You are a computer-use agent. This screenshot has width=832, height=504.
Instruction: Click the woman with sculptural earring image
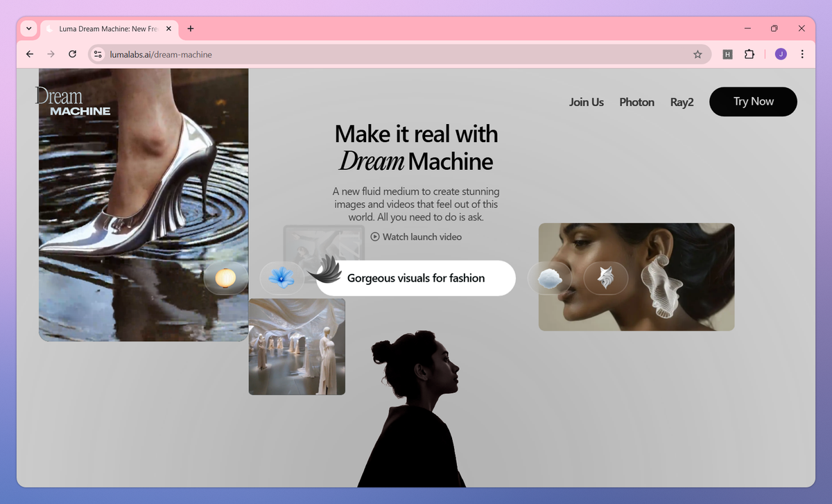[x=636, y=277]
